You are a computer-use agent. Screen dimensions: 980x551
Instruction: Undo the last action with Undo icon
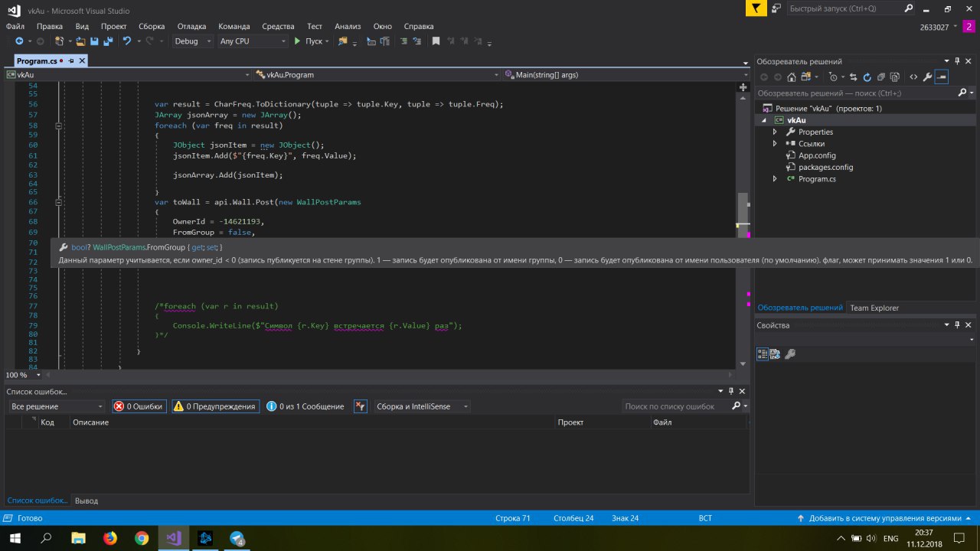pyautogui.click(x=127, y=41)
